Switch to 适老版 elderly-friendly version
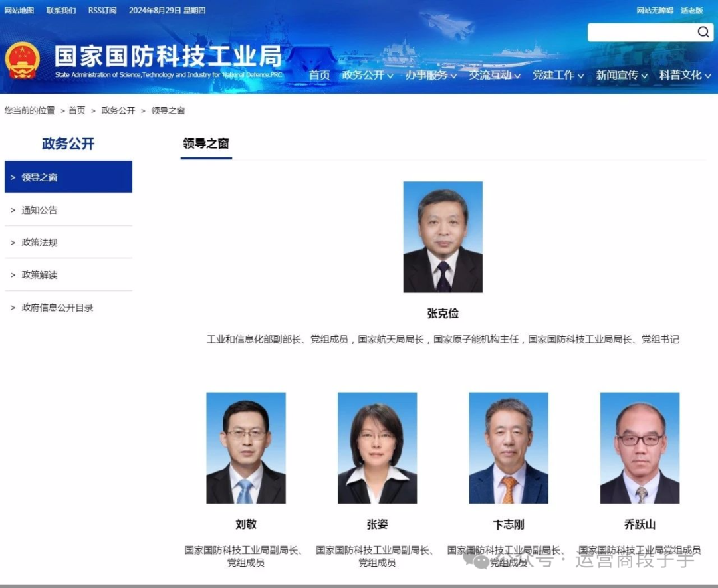Image resolution: width=718 pixels, height=588 pixels. [691, 11]
